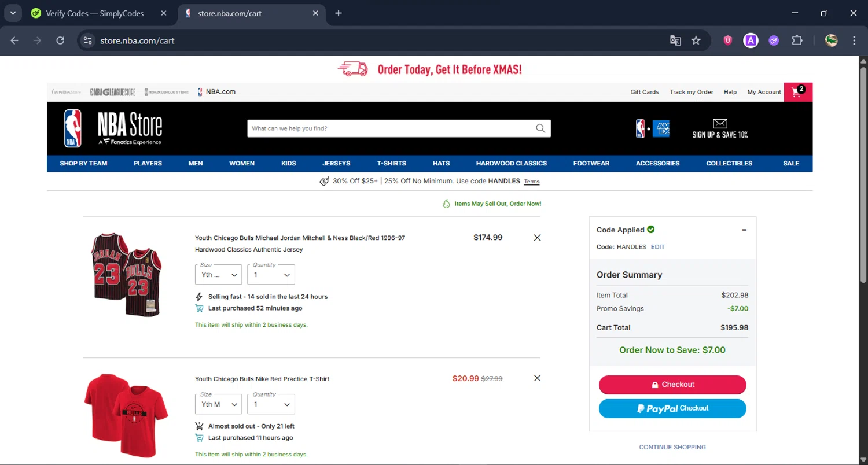
Task: Click the Sign Up & Save 10% envelope
Action: (720, 128)
